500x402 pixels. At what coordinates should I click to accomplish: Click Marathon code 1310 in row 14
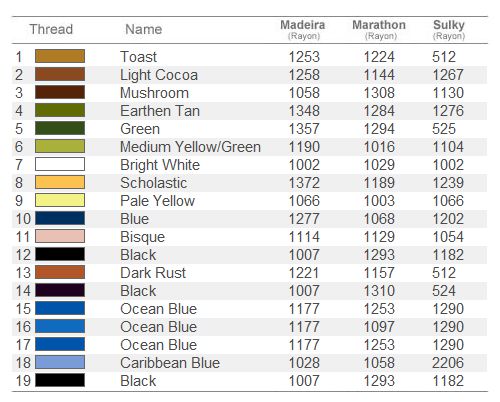pos(379,291)
